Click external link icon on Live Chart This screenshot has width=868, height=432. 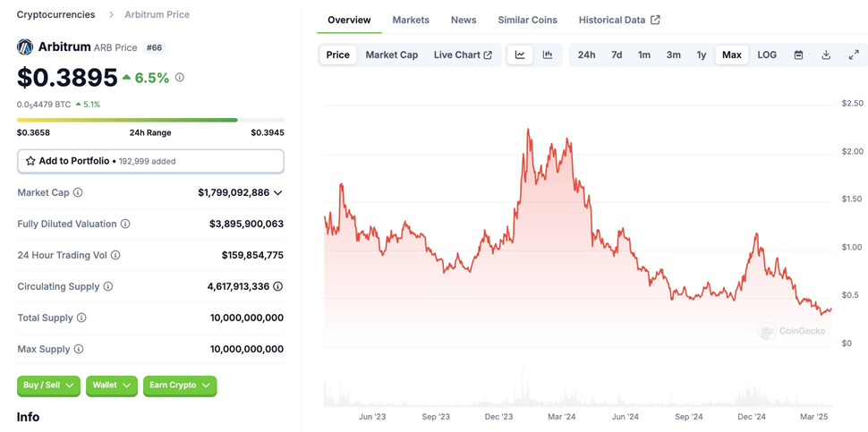tap(488, 55)
